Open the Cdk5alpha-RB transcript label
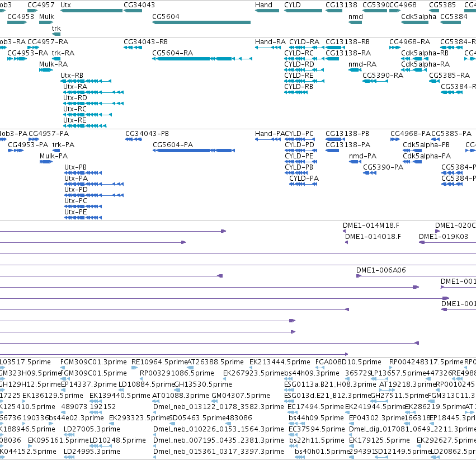 [x=425, y=53]
